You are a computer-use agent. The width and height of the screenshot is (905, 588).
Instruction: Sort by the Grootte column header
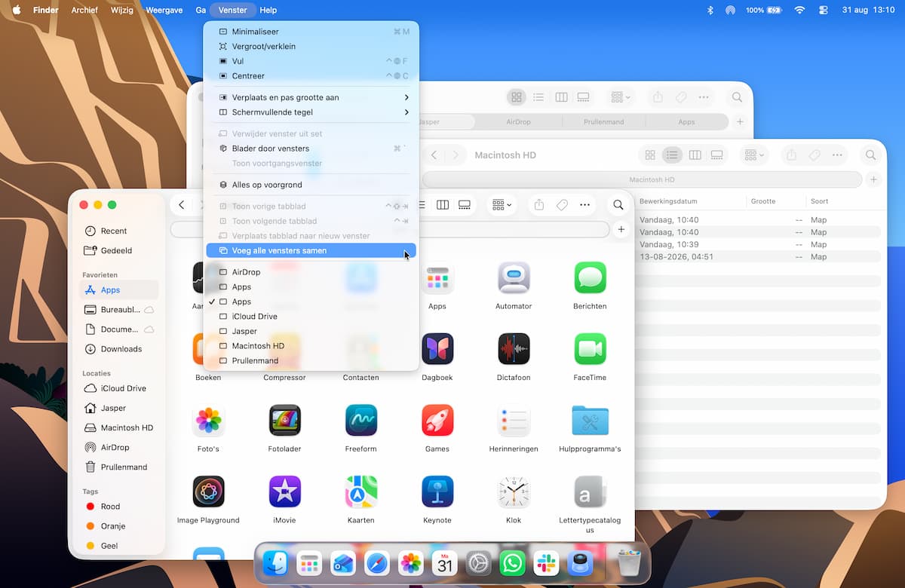(x=763, y=201)
